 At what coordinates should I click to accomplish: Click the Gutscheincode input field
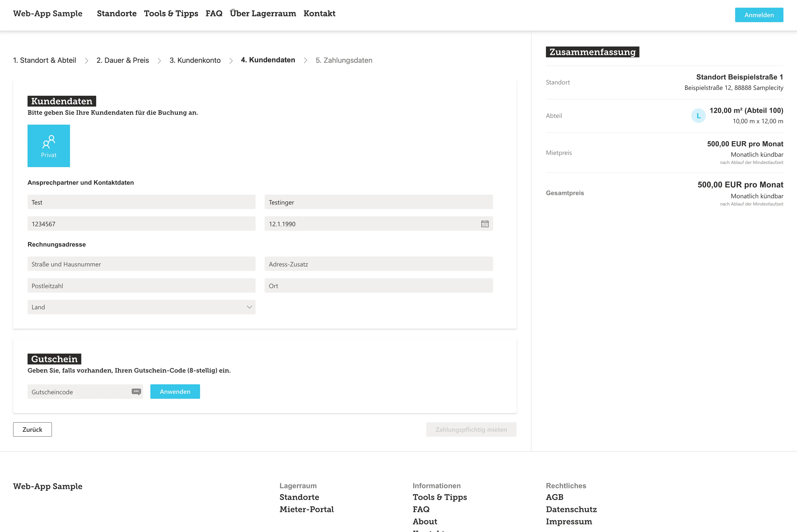pos(85,392)
